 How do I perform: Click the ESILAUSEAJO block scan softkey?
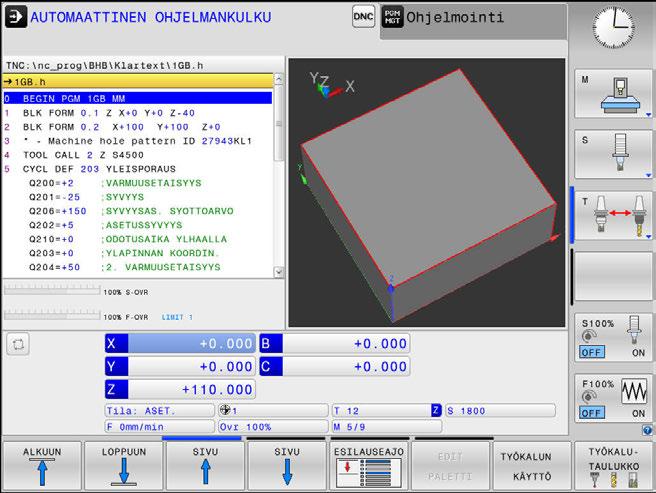(x=369, y=465)
